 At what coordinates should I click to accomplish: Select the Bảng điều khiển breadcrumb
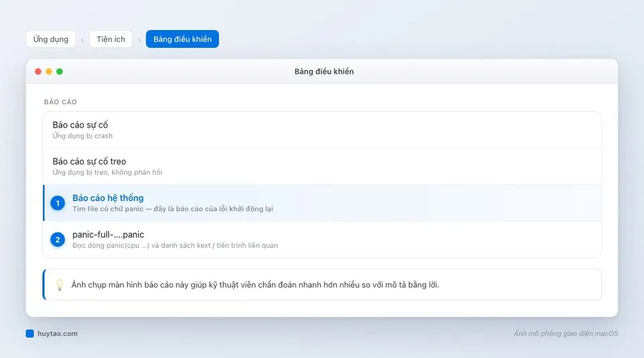(182, 39)
